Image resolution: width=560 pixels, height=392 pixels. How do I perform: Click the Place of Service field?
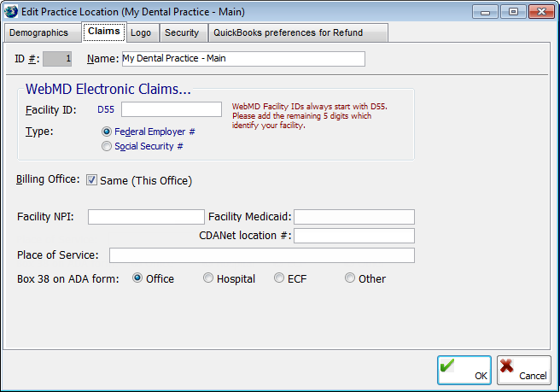(261, 255)
